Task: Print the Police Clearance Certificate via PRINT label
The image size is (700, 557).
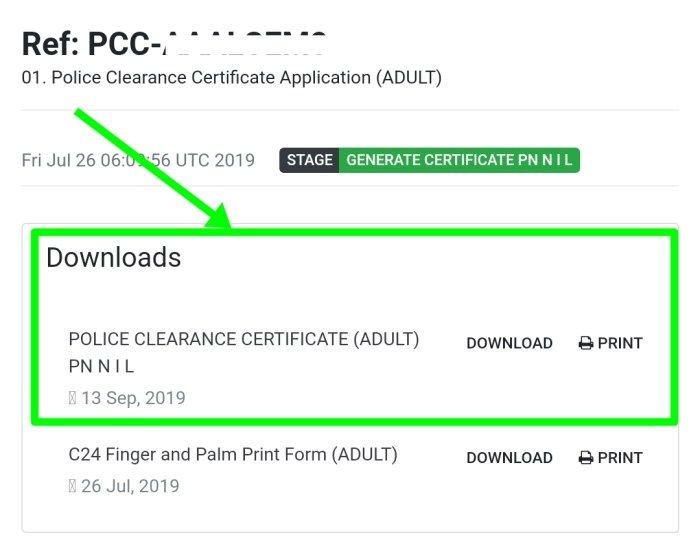Action: click(620, 343)
